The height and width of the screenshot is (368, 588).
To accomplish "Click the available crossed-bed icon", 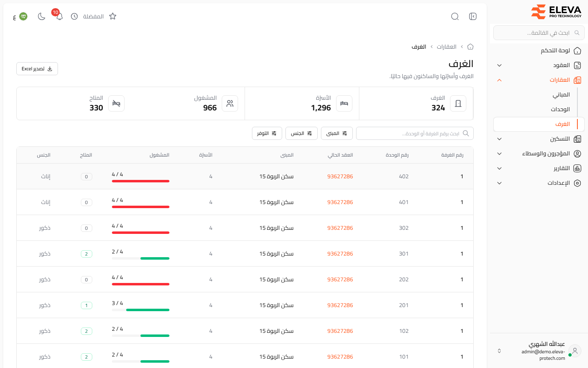I will pyautogui.click(x=116, y=103).
